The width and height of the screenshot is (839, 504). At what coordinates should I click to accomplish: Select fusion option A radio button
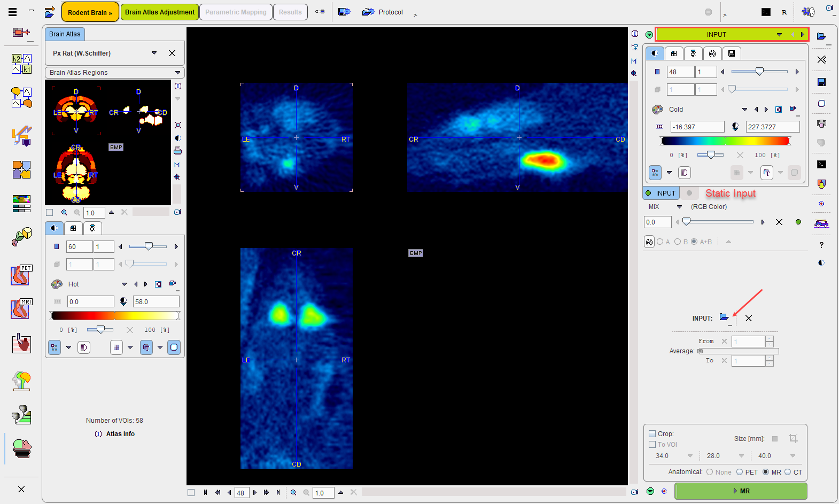coord(660,242)
